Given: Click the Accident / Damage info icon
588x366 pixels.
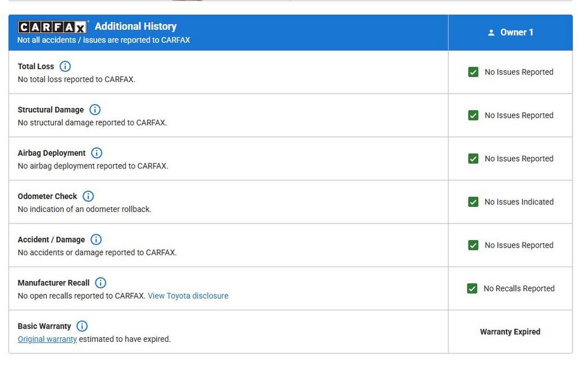Looking at the screenshot, I should (x=96, y=240).
